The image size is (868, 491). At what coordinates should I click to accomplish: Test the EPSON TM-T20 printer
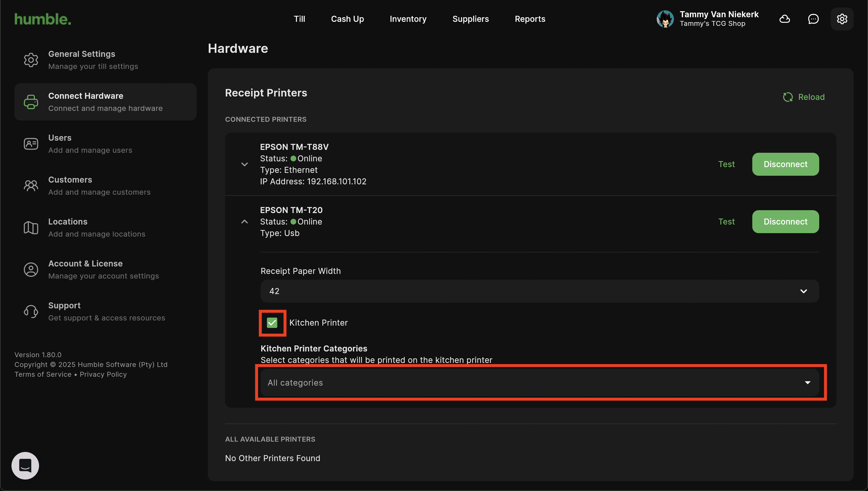point(726,222)
